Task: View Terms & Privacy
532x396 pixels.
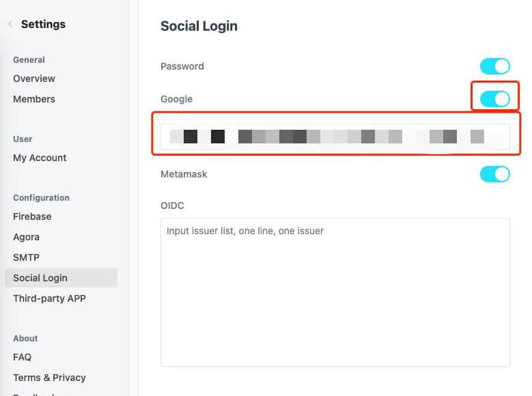Action: click(49, 378)
